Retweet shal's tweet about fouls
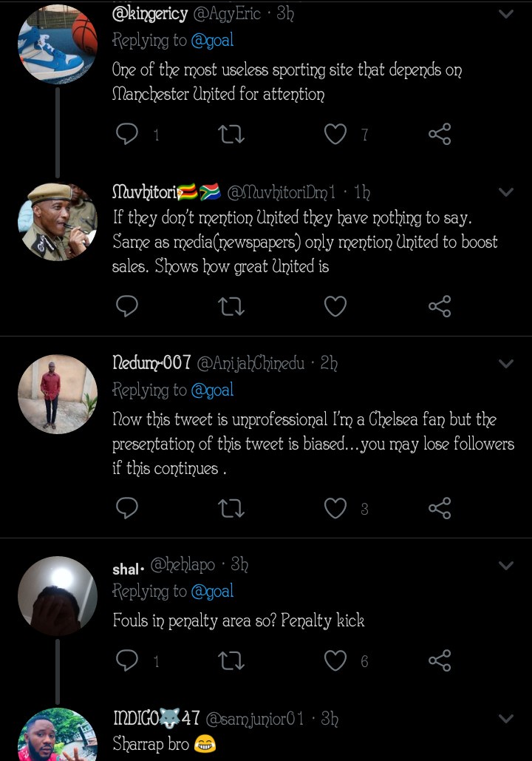The image size is (532, 761). [x=231, y=660]
